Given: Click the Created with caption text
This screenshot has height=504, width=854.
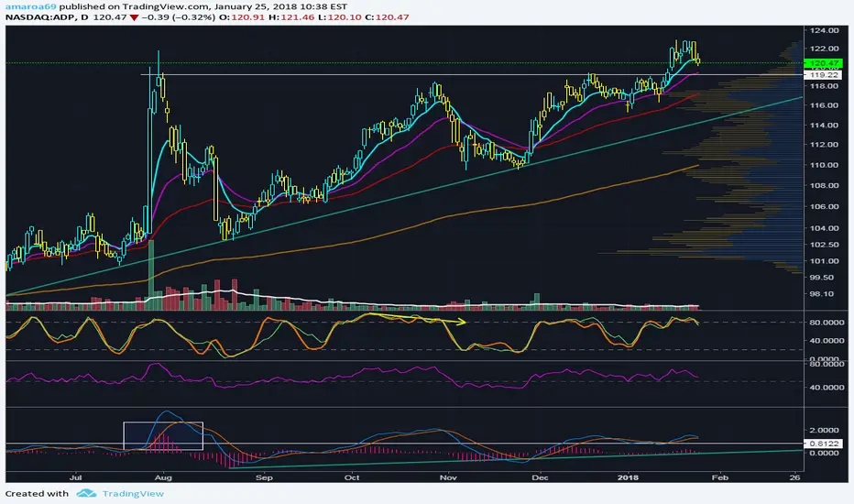Looking at the screenshot, I should pos(37,494).
